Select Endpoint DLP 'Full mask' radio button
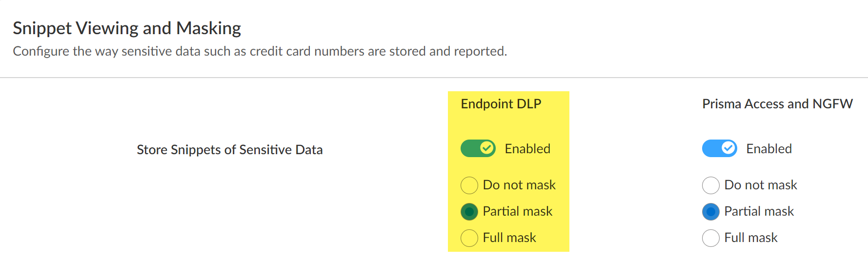The width and height of the screenshot is (868, 263). (x=469, y=238)
